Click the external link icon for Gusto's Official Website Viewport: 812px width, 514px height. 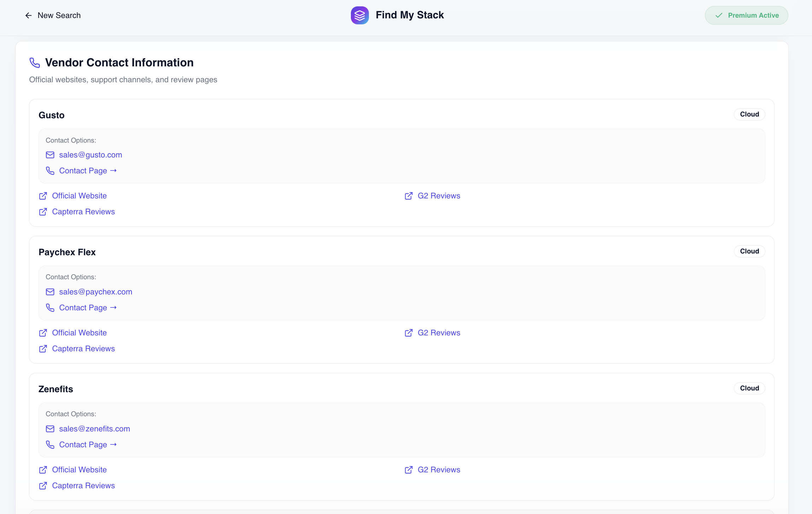pyautogui.click(x=43, y=196)
